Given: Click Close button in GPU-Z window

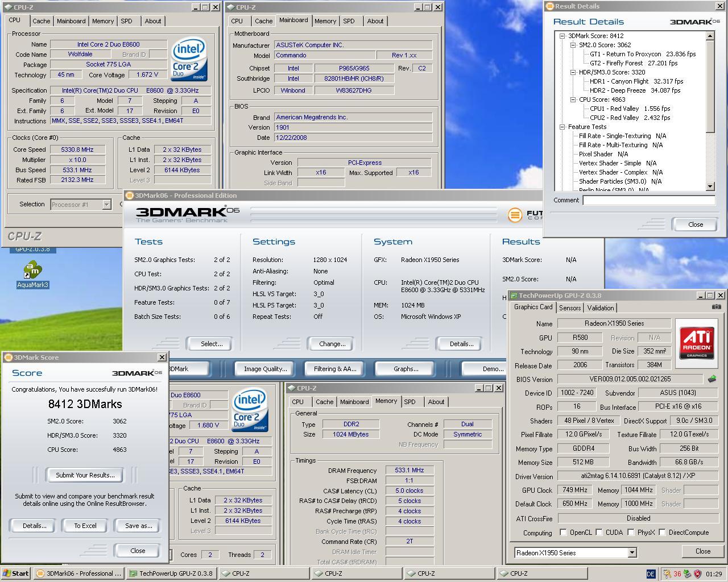Looking at the screenshot, I should [703, 551].
